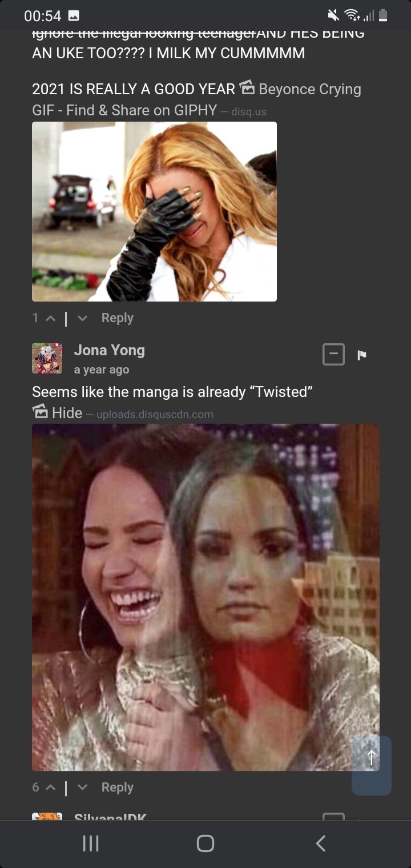Reply to Jona Yong's comment
411x868 pixels.
[x=117, y=787]
